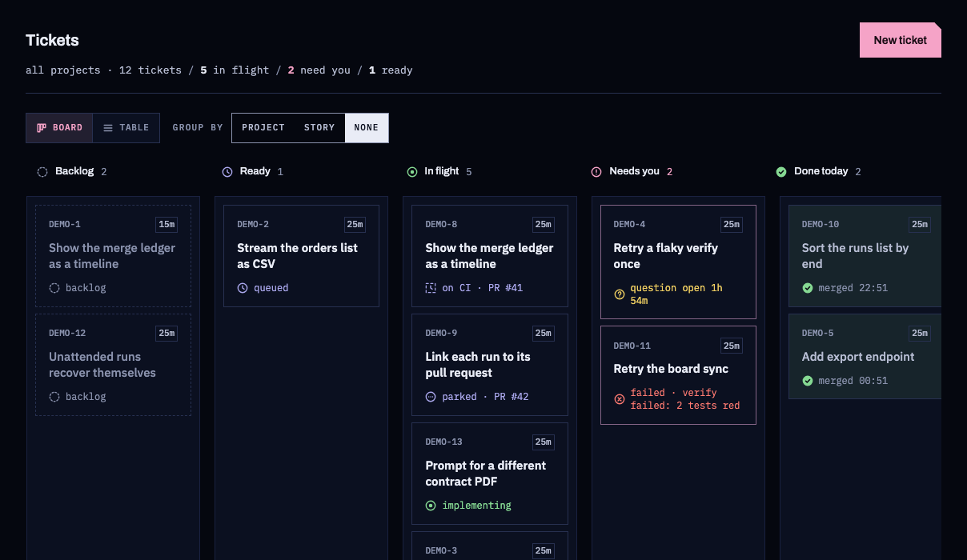The width and height of the screenshot is (967, 560).
Task: Click the In flight column status icon
Action: click(412, 171)
